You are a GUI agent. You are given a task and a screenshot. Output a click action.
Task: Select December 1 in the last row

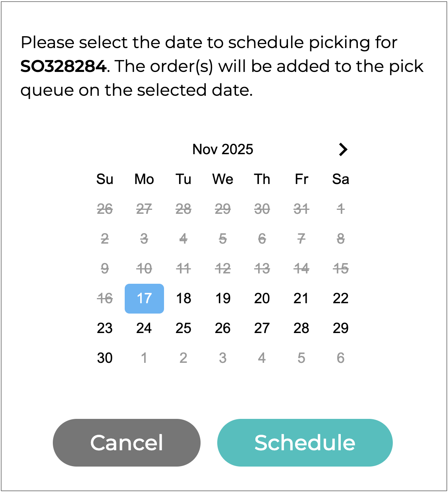(144, 358)
